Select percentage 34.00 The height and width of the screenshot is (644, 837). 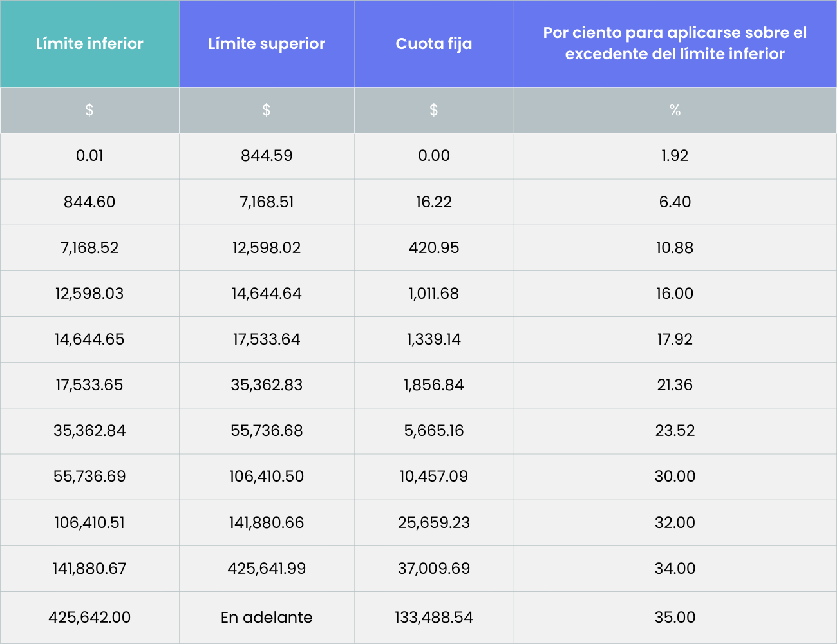click(x=675, y=568)
